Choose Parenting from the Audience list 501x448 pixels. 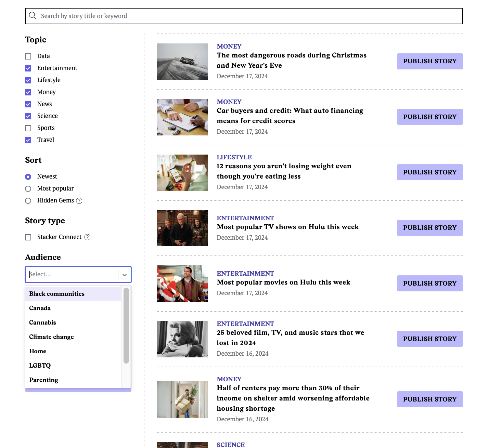[x=73, y=380]
